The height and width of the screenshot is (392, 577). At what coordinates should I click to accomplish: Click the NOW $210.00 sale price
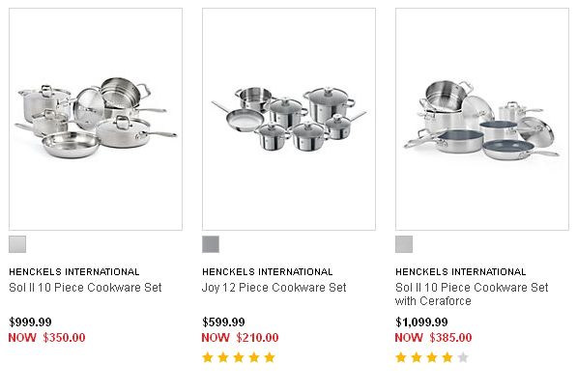pos(240,337)
